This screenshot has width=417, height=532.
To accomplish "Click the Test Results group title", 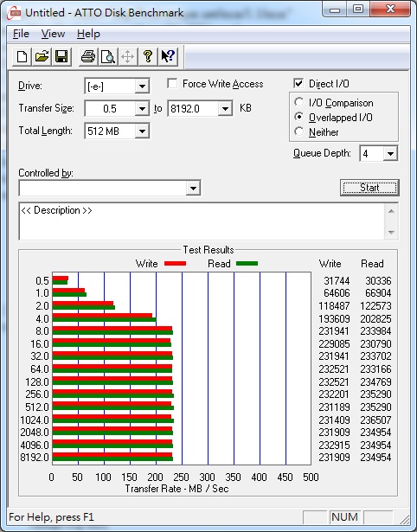I will click(208, 250).
